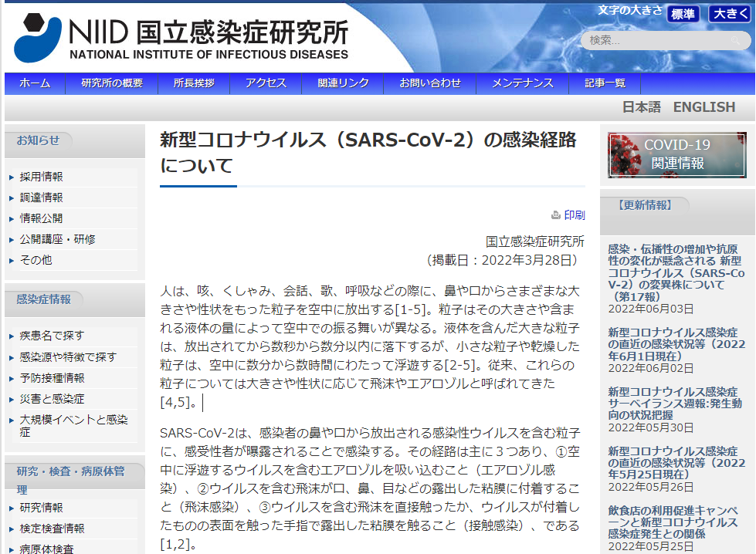This screenshot has height=554, width=756.
Task: Click the 2022年05月30日 update date
Action: [x=651, y=427]
